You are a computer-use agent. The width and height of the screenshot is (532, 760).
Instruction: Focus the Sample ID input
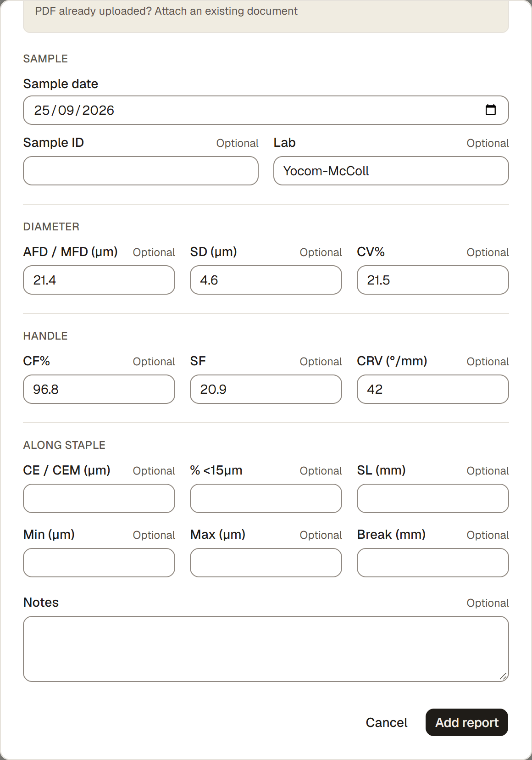coord(141,171)
